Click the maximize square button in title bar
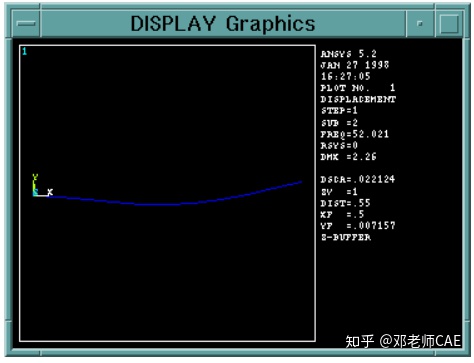Image resolution: width=474 pixels, height=363 pixels. point(449,23)
